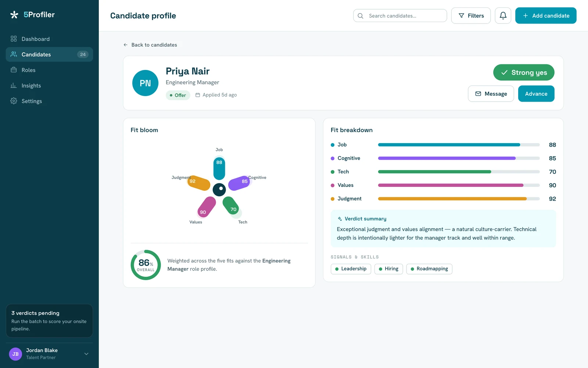Click the Cognitive petal showing 85
Image resolution: width=588 pixels, height=368 pixels.
coord(239,183)
